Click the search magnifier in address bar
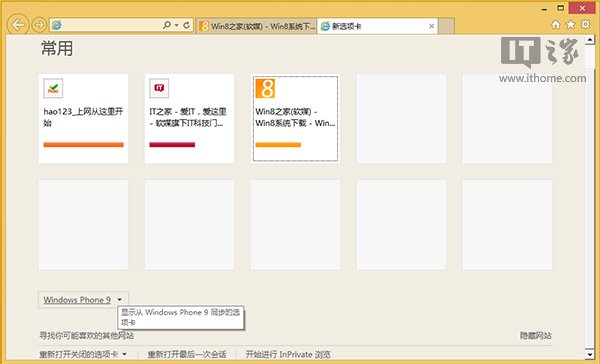 click(167, 25)
